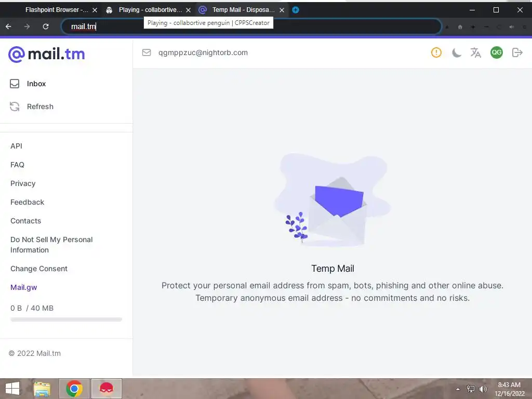Open Do Not Sell My Personal Information
Image resolution: width=532 pixels, height=399 pixels.
point(51,245)
